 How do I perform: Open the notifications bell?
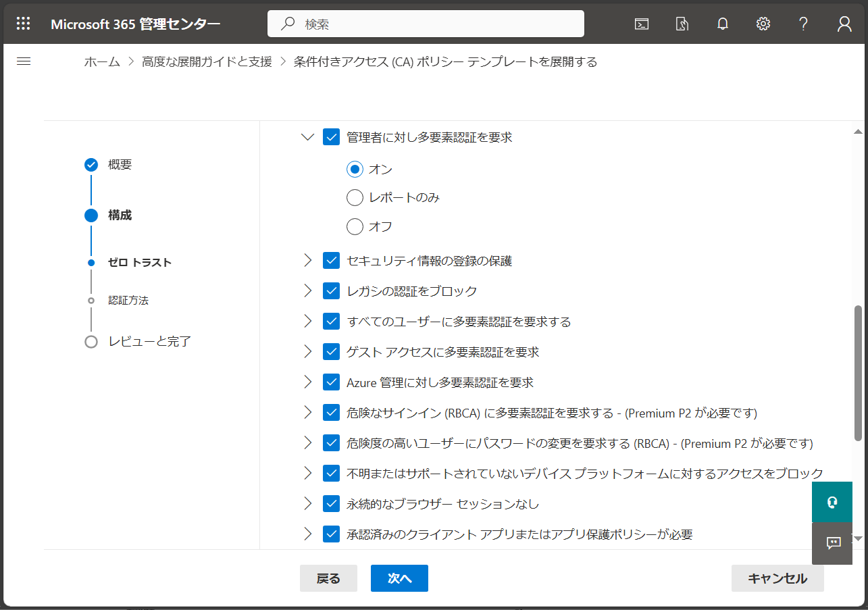point(723,24)
